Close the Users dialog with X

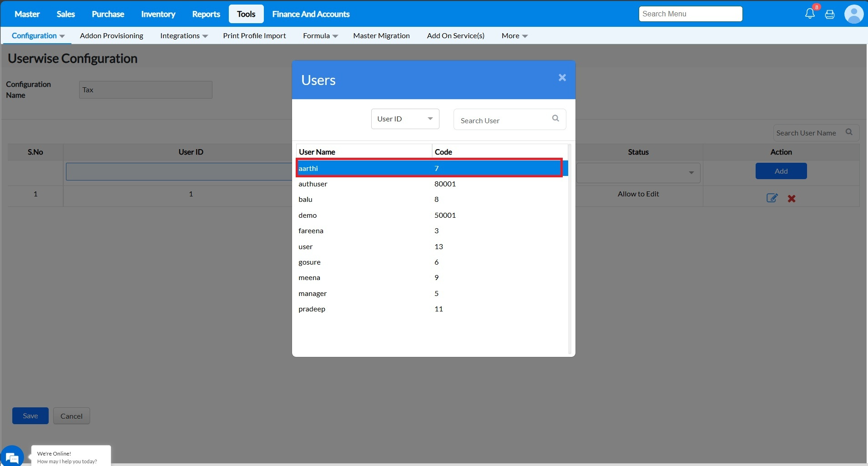click(x=562, y=78)
